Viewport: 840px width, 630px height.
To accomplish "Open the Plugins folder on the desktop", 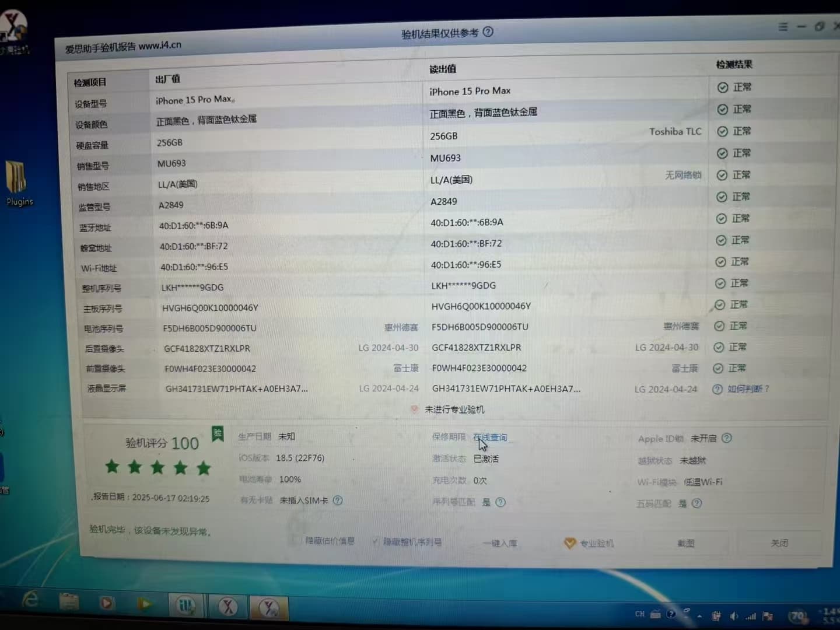I will click(17, 182).
